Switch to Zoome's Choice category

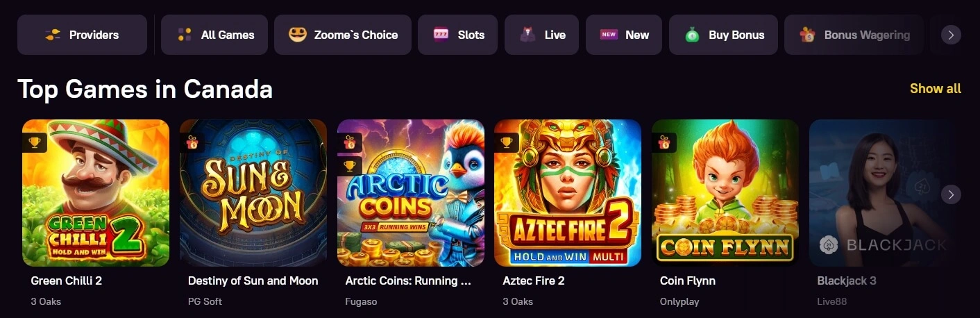(x=343, y=35)
